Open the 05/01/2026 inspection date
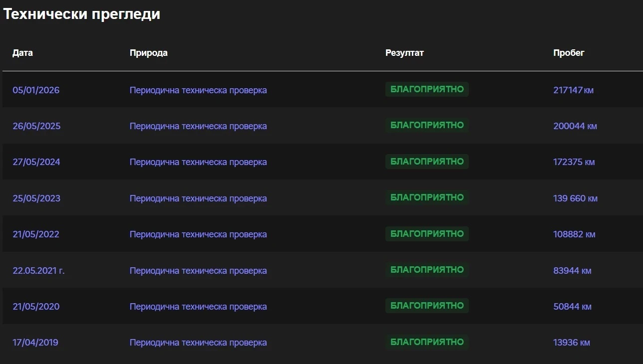The height and width of the screenshot is (364, 643). 36,90
